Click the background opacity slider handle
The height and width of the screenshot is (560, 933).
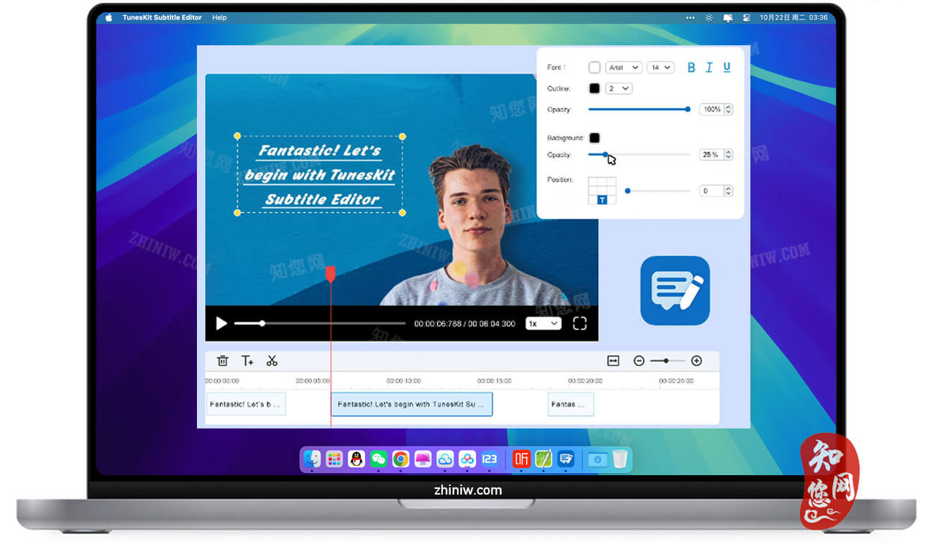[x=605, y=155]
